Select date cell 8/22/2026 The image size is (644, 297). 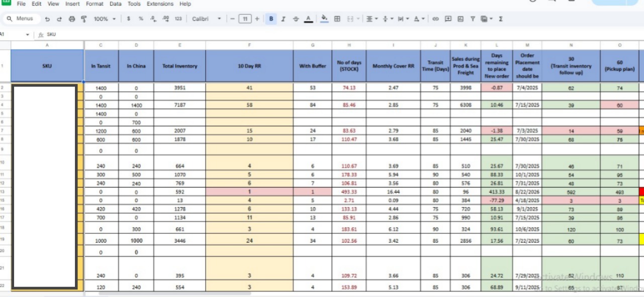(527, 192)
